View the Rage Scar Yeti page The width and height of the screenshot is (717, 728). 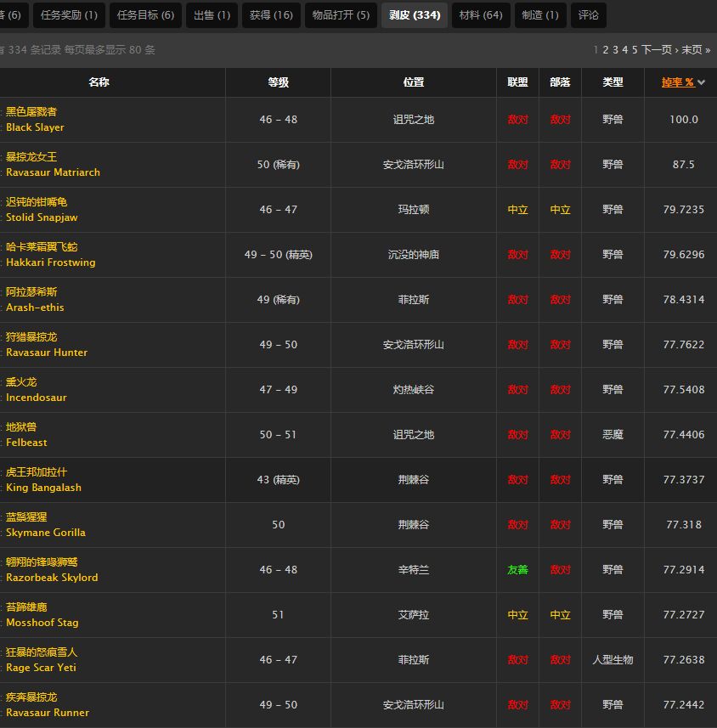point(41,668)
